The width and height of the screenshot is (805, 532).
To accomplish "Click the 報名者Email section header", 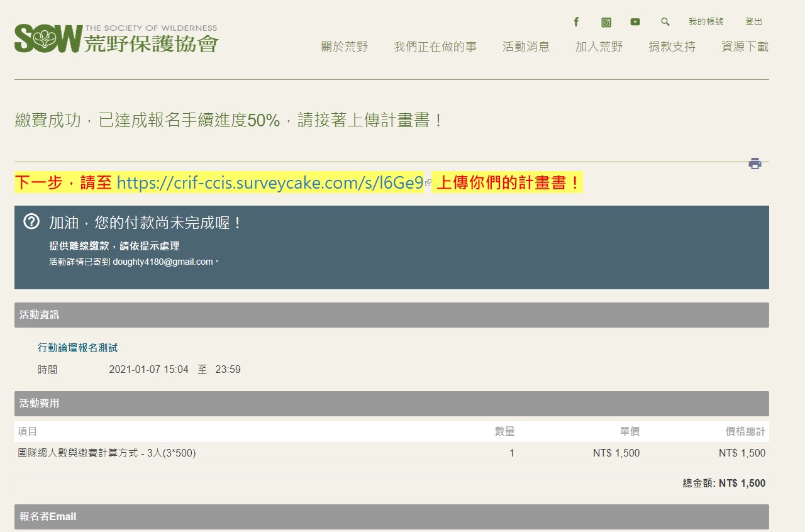I will click(x=392, y=517).
